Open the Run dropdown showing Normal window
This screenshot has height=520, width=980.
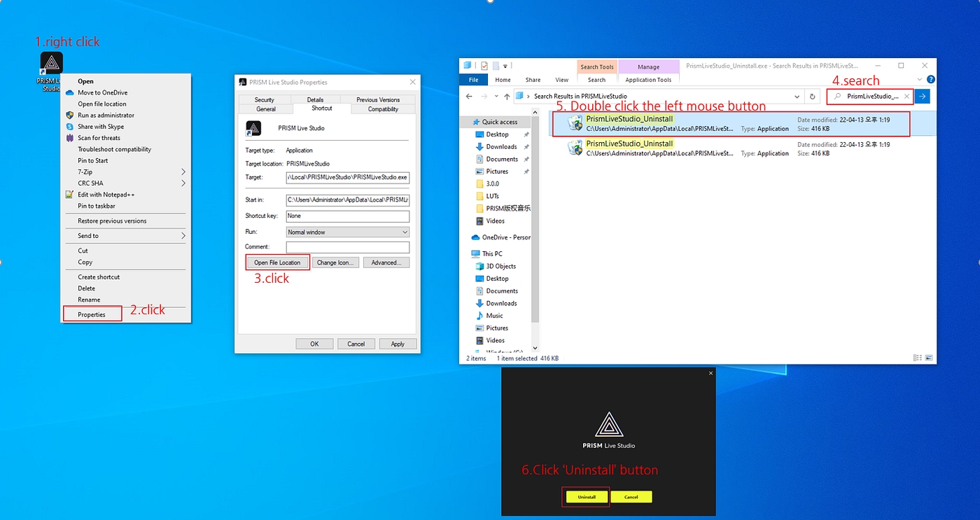click(347, 232)
